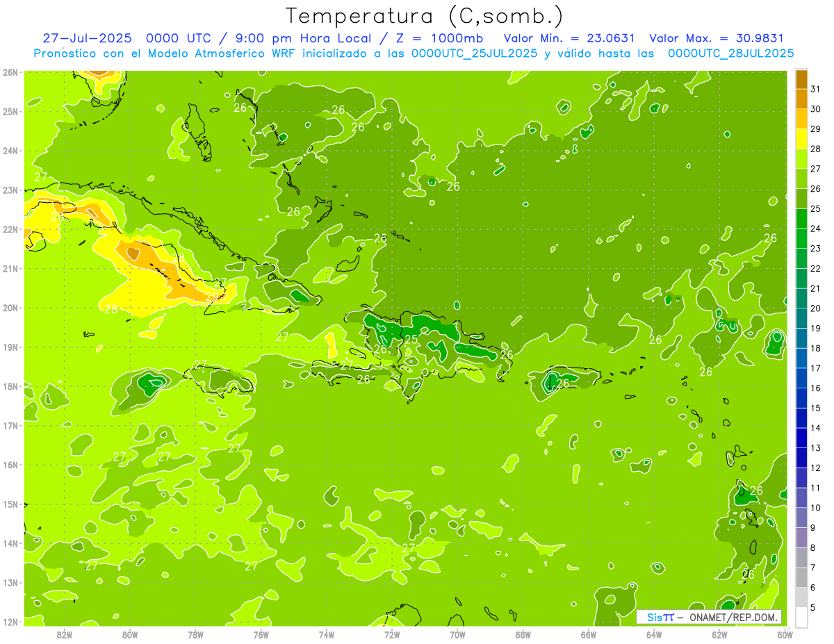Click the "Z = 1000mb" level text
This screenshot has width=834, height=644.
(x=439, y=38)
